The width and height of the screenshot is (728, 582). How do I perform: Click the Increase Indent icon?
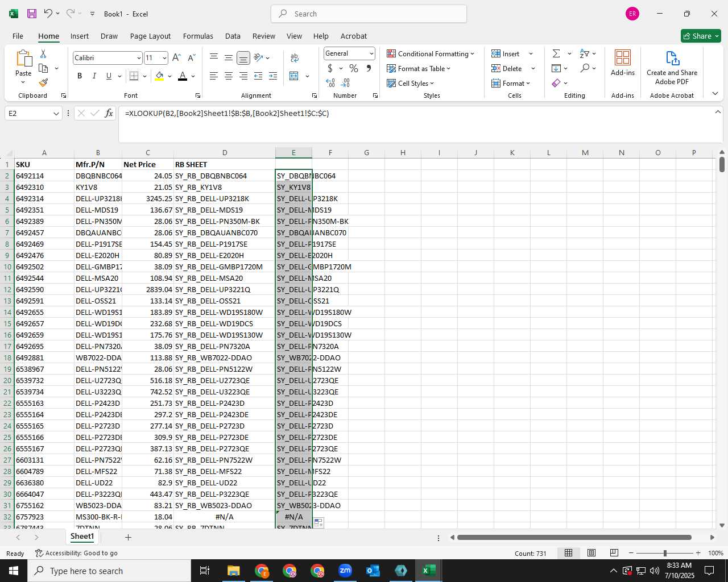pos(273,76)
